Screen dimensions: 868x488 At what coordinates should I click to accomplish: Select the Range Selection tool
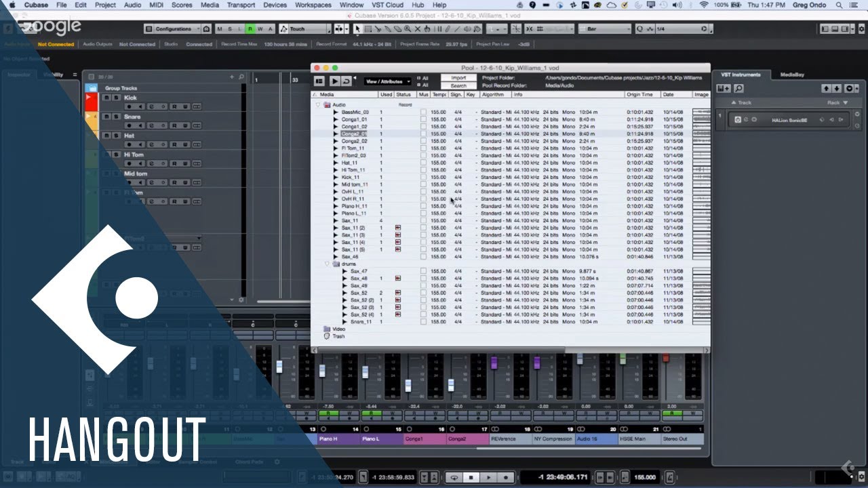(x=368, y=29)
